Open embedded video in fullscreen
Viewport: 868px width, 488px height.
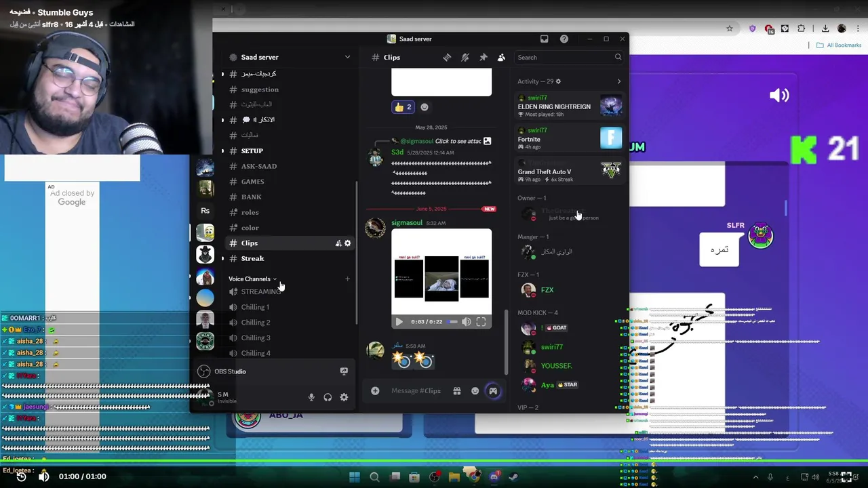[x=481, y=322]
